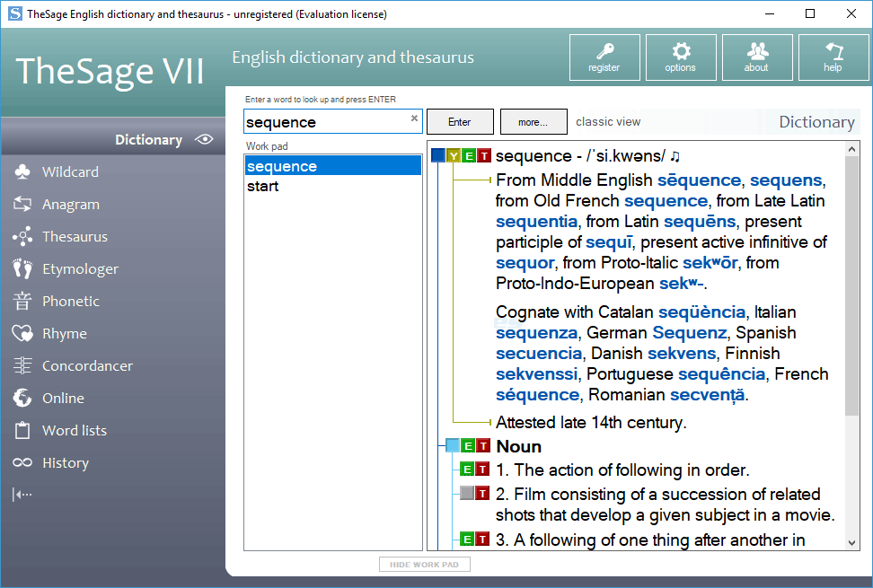Follow the sequentia link in etymology

pos(536,221)
